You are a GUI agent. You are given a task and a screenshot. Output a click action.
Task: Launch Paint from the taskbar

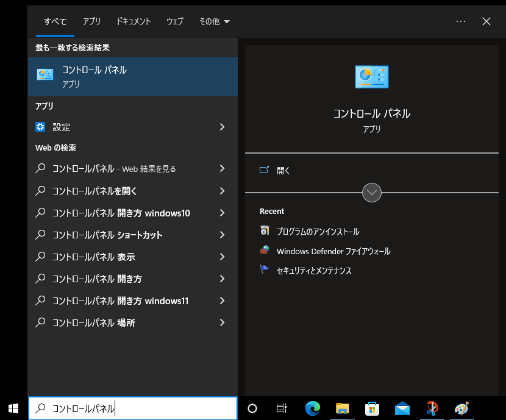click(461, 409)
